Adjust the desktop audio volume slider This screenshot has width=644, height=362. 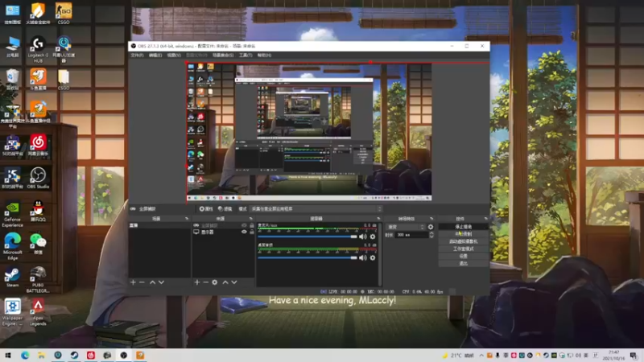coord(308,257)
